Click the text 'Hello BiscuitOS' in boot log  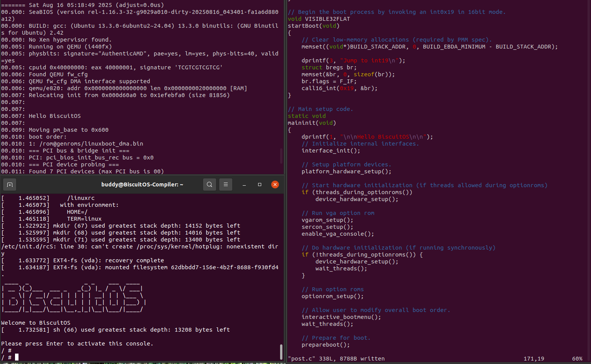(x=55, y=116)
